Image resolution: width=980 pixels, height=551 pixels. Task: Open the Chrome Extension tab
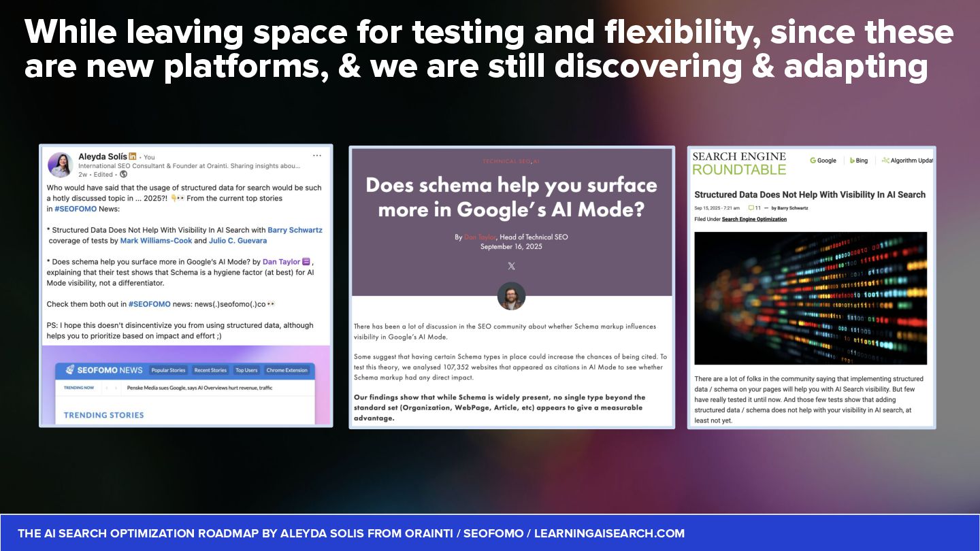(x=287, y=370)
